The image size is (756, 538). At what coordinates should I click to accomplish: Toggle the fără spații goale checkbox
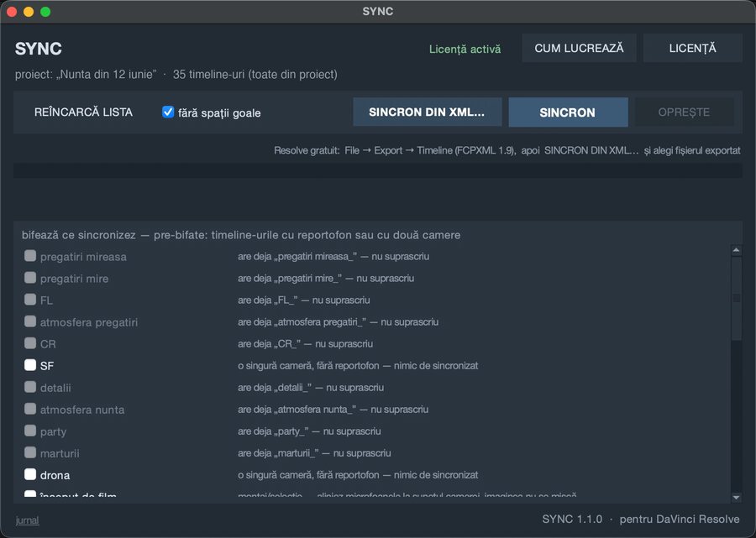pos(168,112)
